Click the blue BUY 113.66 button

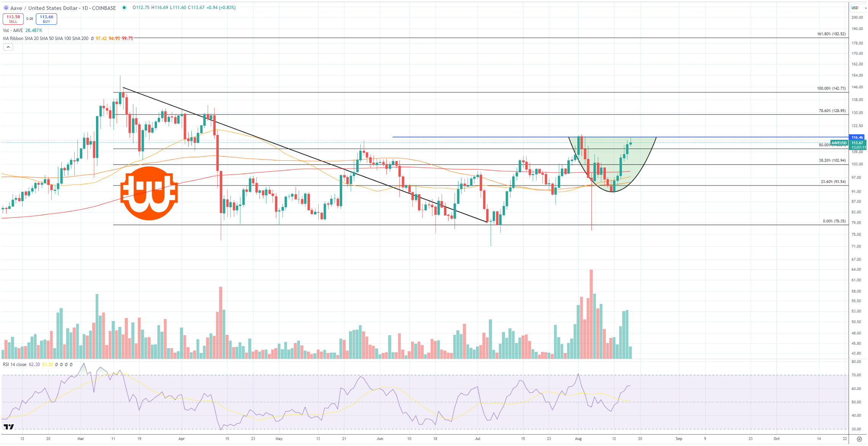(46, 19)
